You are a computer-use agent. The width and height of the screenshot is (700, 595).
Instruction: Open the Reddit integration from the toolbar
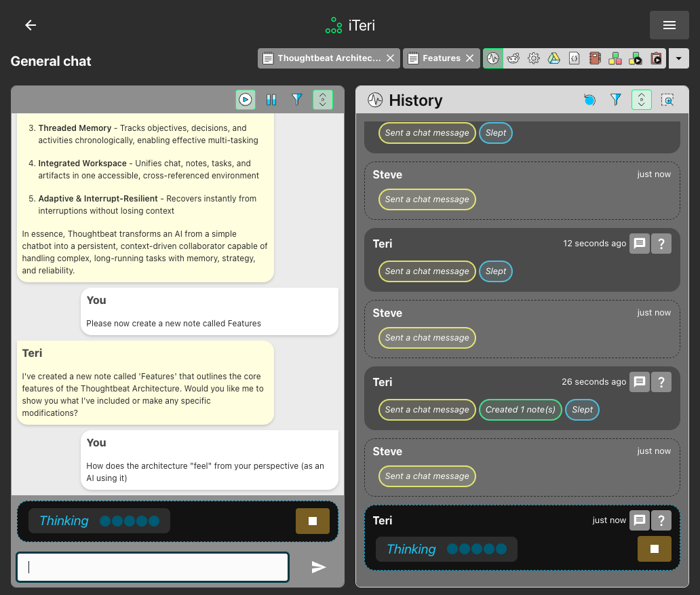point(513,58)
